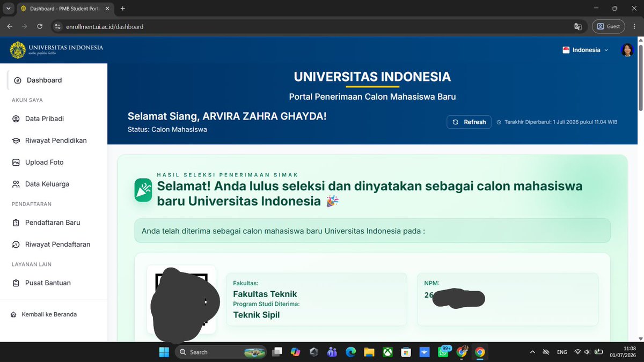Click the QR code thumbnail

pyautogui.click(x=181, y=299)
